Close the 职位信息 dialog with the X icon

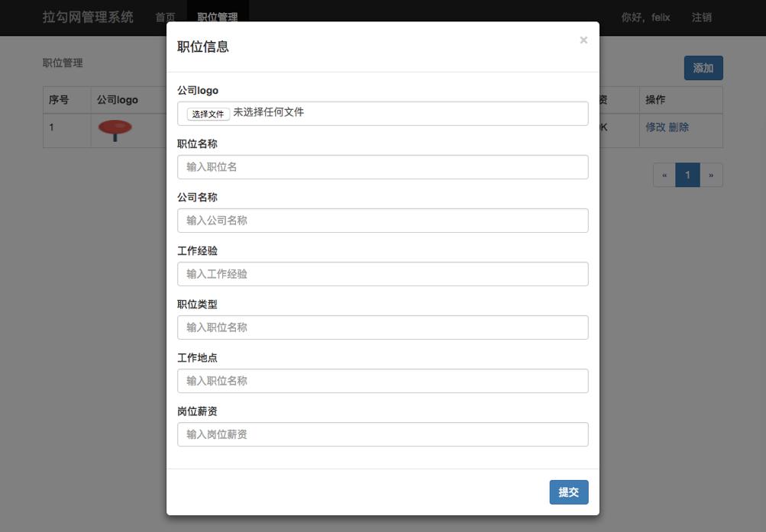(x=583, y=40)
